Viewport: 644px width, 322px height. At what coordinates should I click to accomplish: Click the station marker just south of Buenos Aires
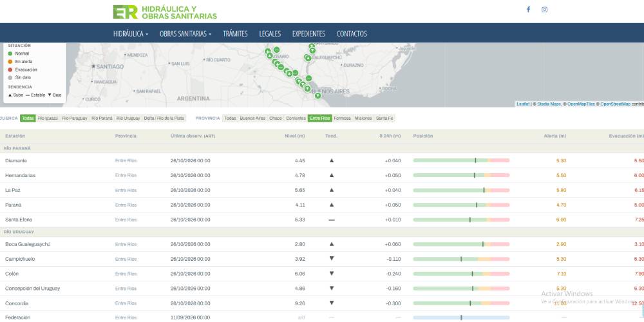(317, 96)
